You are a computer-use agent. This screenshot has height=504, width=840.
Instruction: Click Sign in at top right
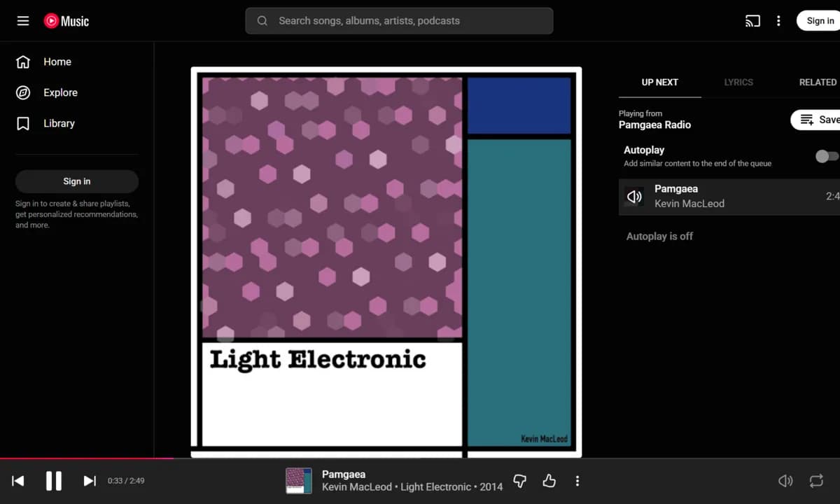pyautogui.click(x=819, y=21)
